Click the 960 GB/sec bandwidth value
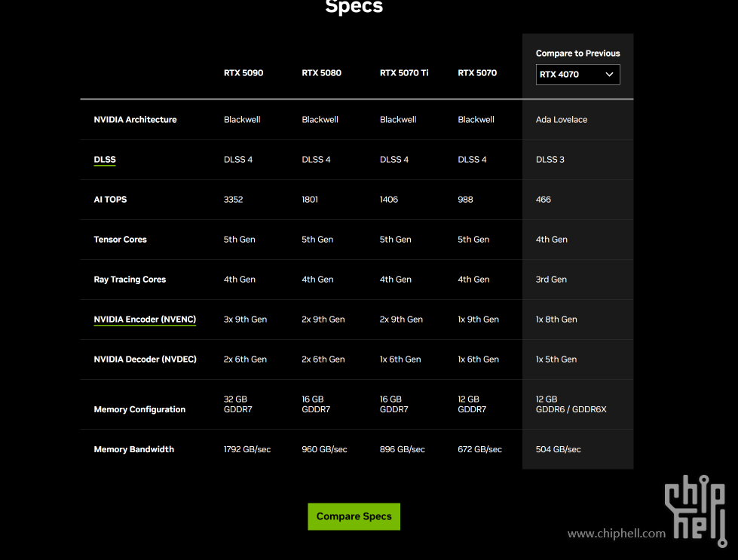 324,449
